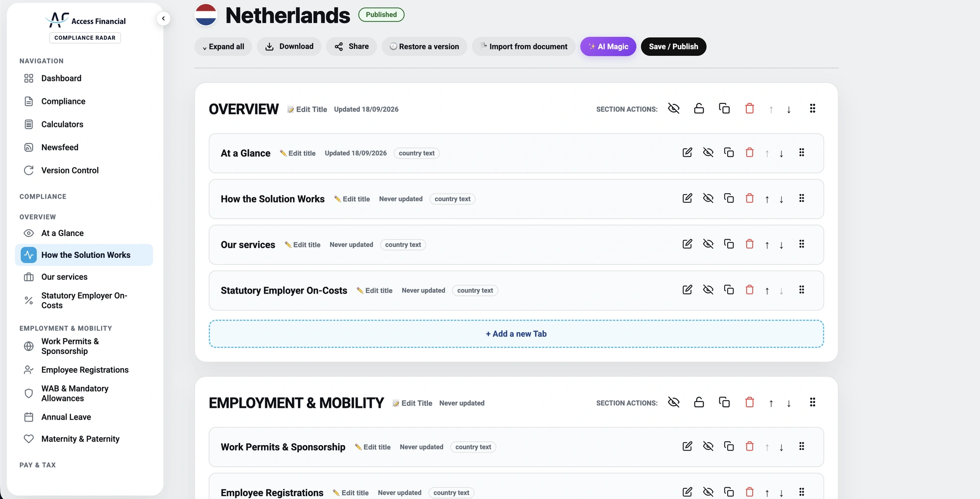Grab the OVERVIEW section drag handle
The height and width of the screenshot is (499, 980).
[812, 108]
